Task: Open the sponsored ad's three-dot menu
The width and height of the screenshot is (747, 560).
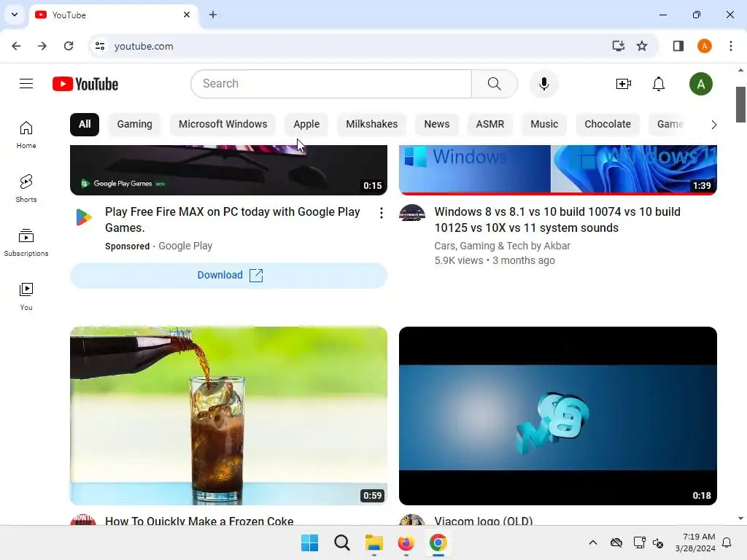Action: 381,213
